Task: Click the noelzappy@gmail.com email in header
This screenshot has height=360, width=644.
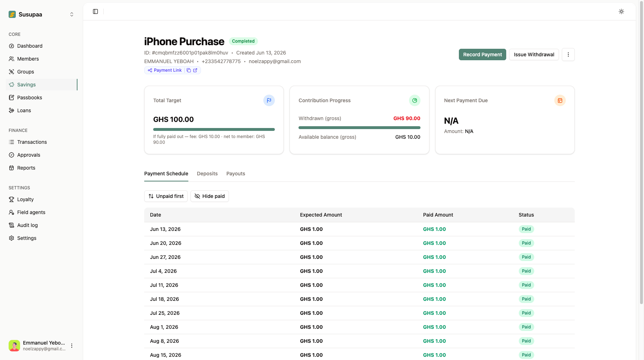Action: pos(275,61)
